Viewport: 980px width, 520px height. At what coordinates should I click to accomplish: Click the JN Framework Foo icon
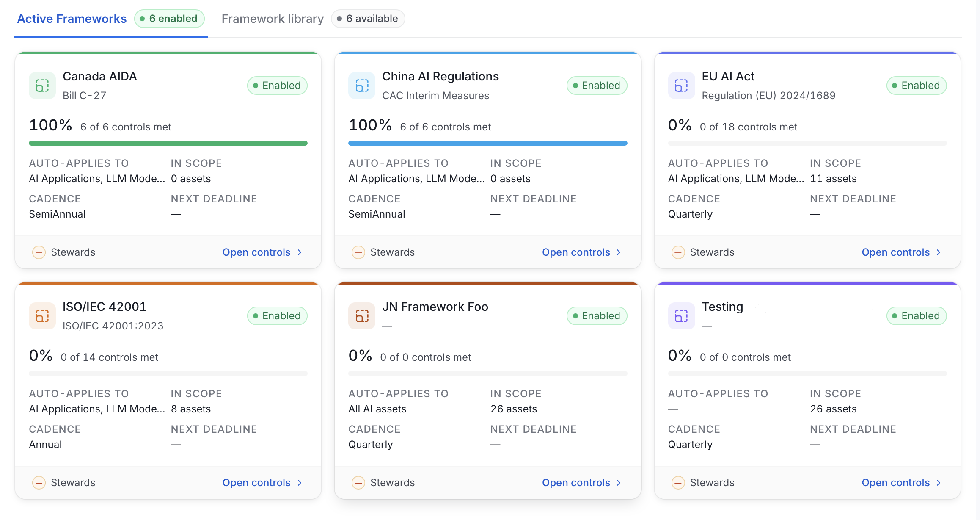362,316
